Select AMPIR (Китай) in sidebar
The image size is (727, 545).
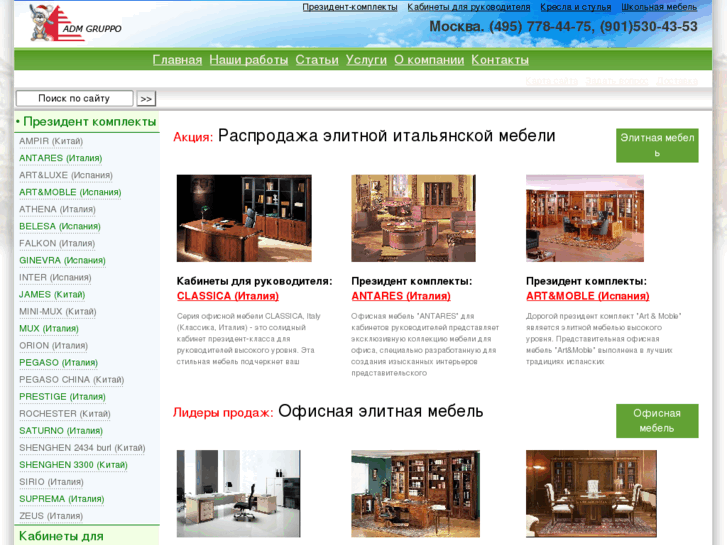pos(51,141)
